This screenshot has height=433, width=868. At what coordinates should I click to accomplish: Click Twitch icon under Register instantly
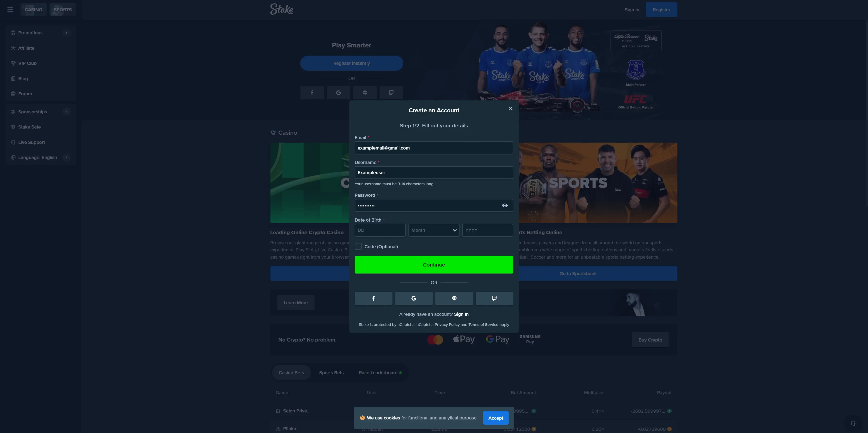[x=391, y=93]
